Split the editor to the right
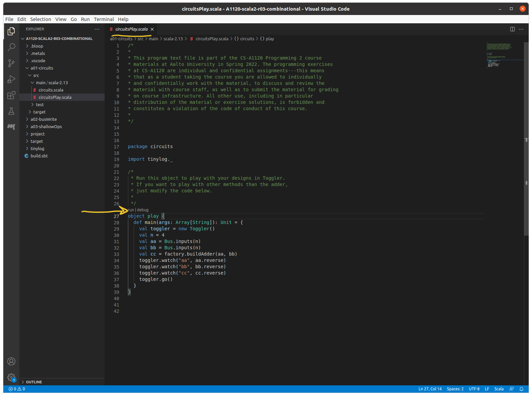This screenshot has width=532, height=396. click(x=512, y=29)
